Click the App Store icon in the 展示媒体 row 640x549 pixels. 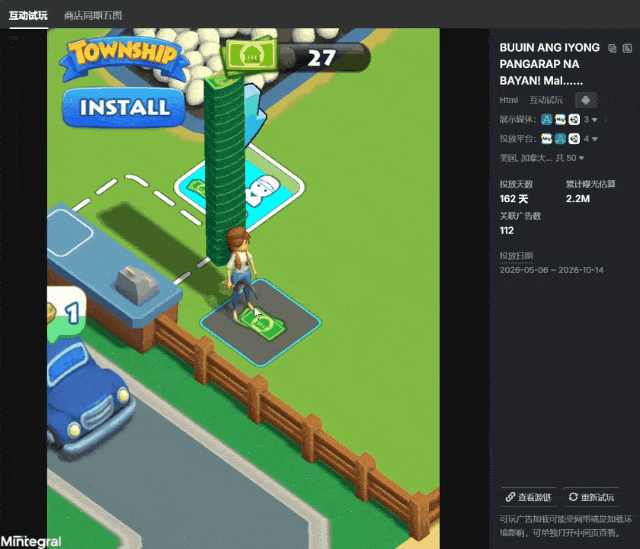click(x=547, y=120)
